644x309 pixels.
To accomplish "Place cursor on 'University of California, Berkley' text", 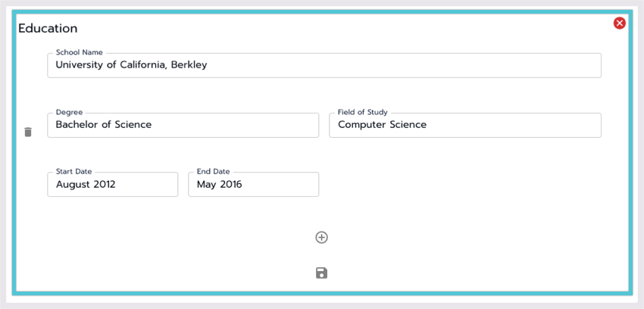I will 131,65.
